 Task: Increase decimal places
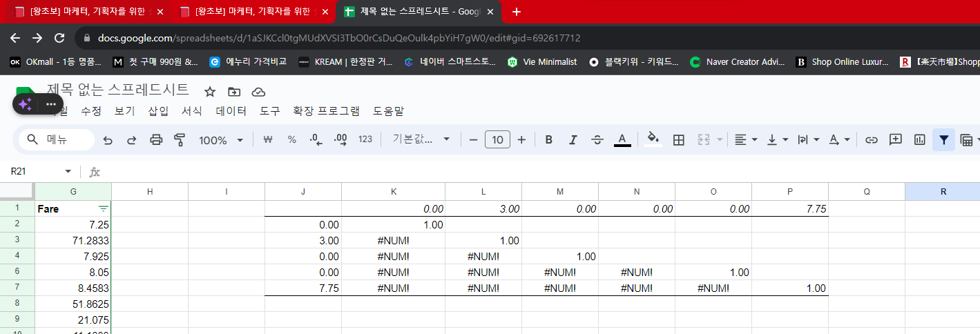coord(340,139)
